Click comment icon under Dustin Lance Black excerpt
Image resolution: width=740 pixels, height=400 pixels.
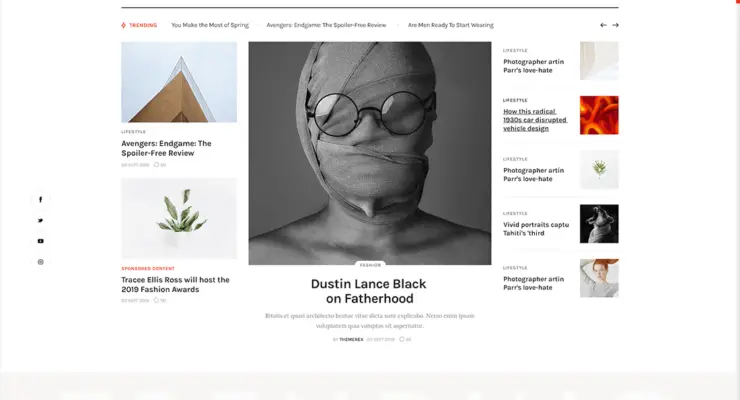point(402,339)
